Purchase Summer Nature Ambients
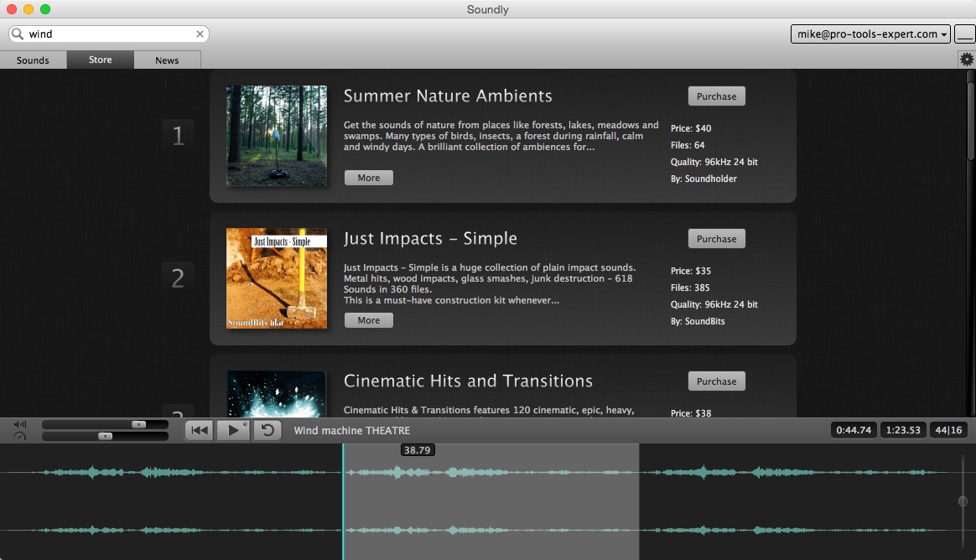This screenshot has height=560, width=976. 716,96
